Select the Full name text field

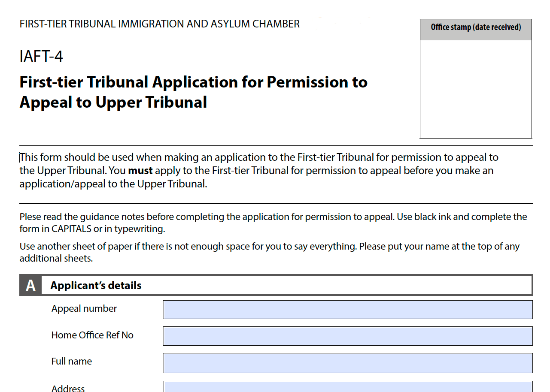coord(348,362)
